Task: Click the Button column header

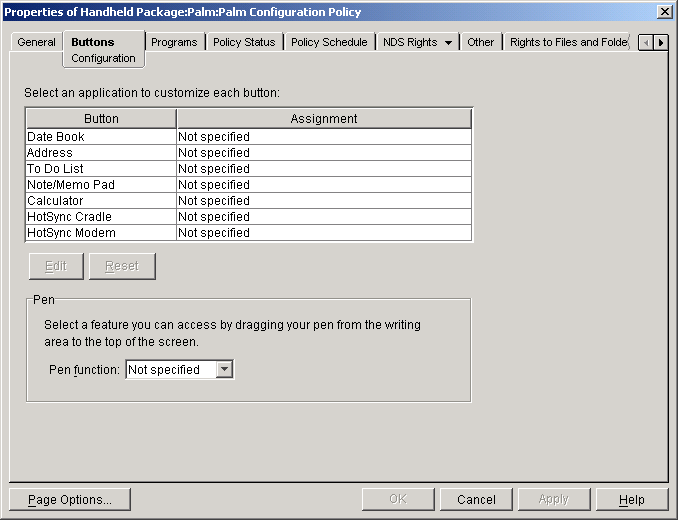Action: pos(101,119)
